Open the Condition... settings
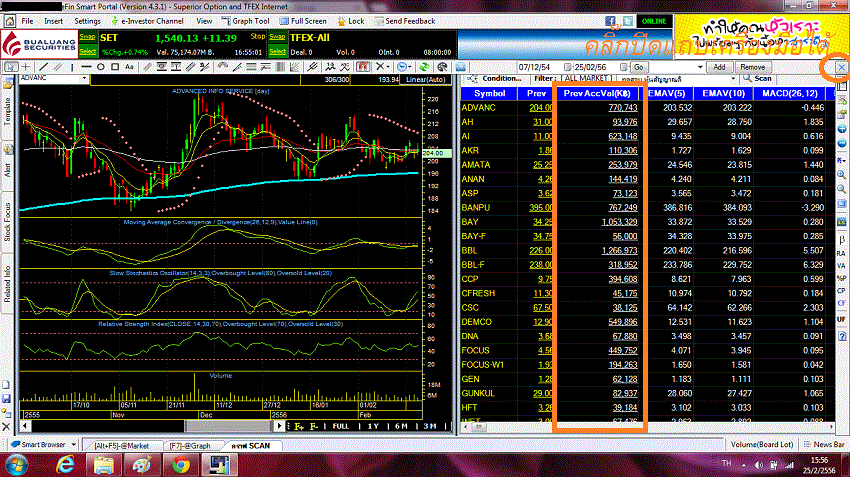Image resolution: width=850 pixels, height=477 pixels. click(496, 79)
